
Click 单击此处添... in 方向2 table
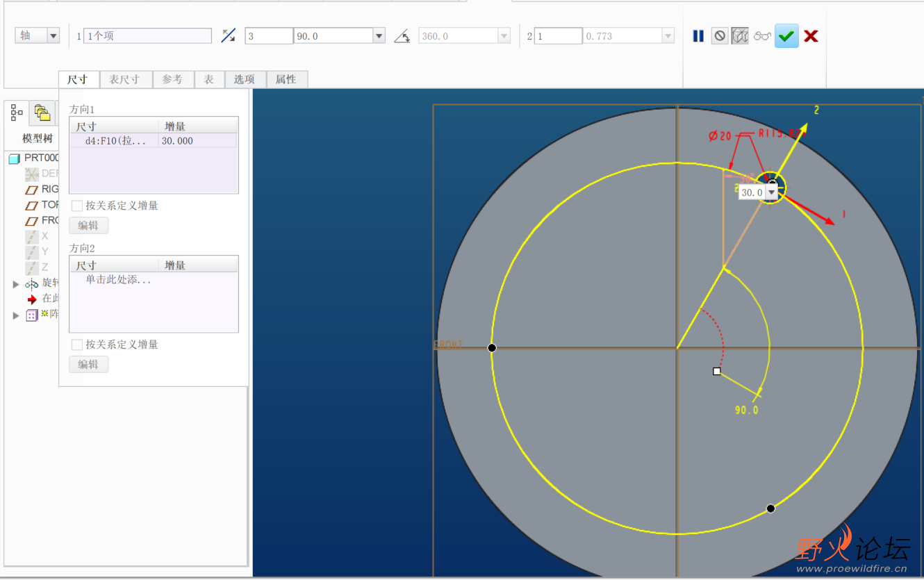tap(118, 280)
